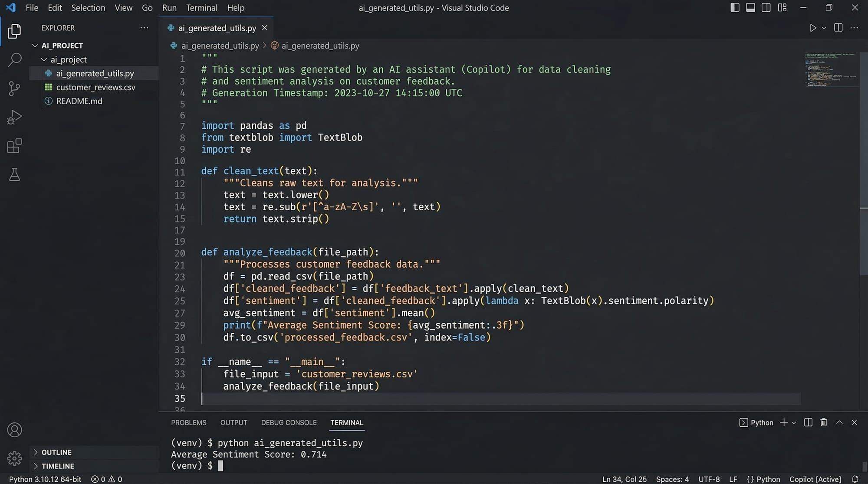
Task: Open Run and Debug view
Action: click(x=14, y=117)
